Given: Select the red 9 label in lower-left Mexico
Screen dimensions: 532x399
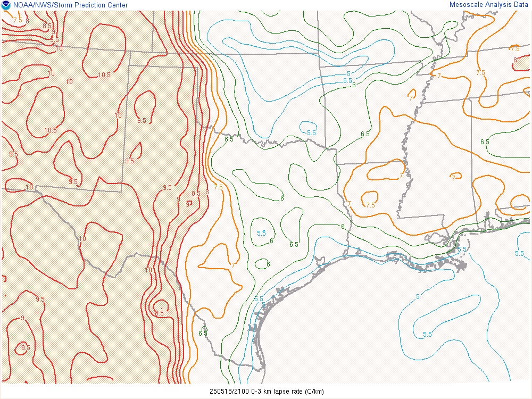Looking at the screenshot, I should (x=22, y=318).
